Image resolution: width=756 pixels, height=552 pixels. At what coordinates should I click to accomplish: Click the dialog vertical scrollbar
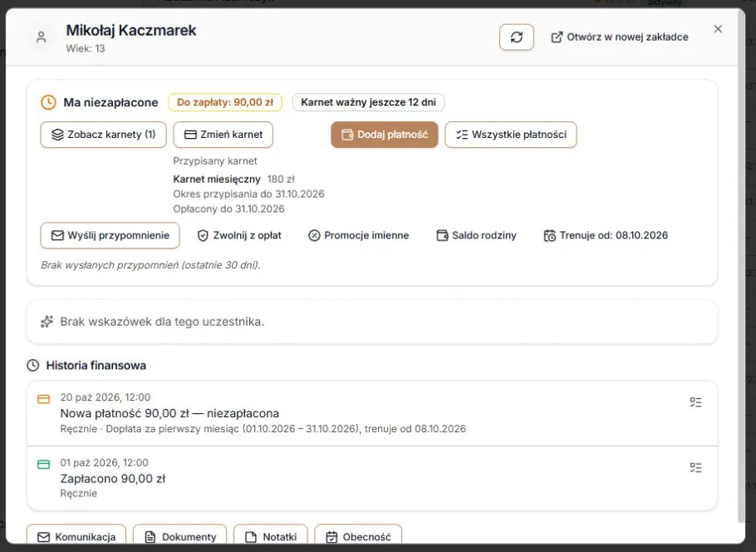(742, 265)
